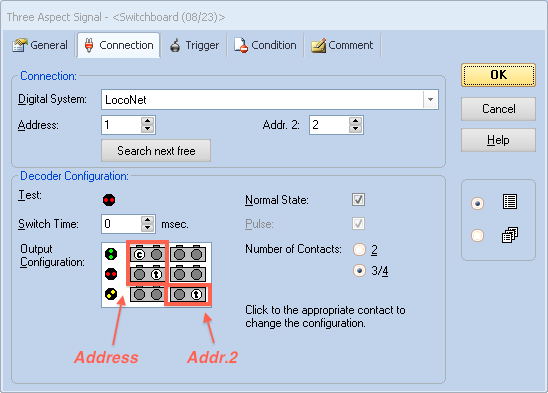548x393 pixels.
Task: Click red row's fourth contact
Action: (196, 274)
